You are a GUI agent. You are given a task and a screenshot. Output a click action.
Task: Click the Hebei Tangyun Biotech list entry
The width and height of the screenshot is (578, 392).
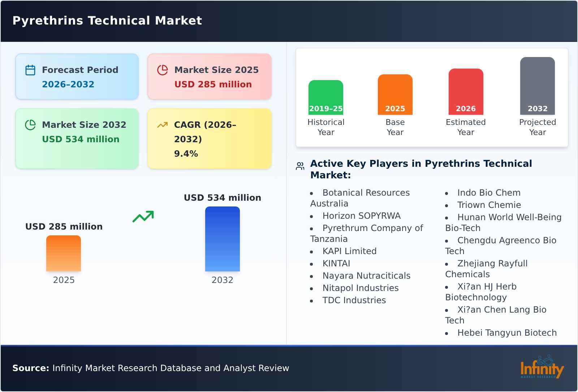[x=507, y=333]
